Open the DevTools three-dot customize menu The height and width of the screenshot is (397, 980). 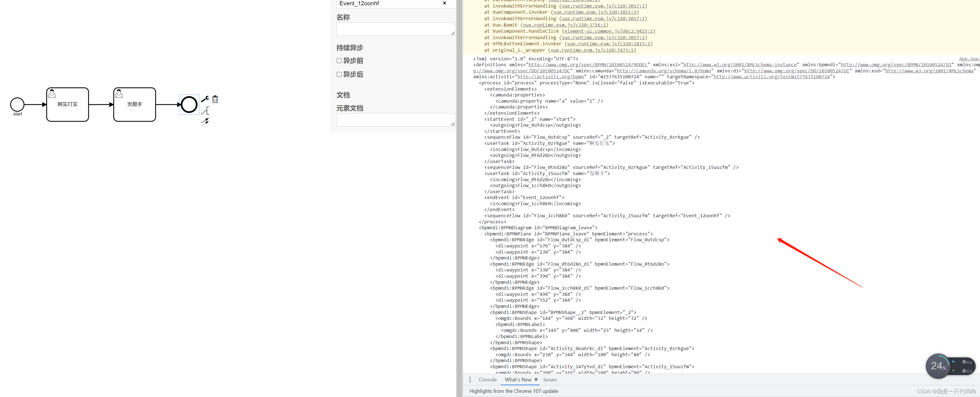(x=470, y=379)
